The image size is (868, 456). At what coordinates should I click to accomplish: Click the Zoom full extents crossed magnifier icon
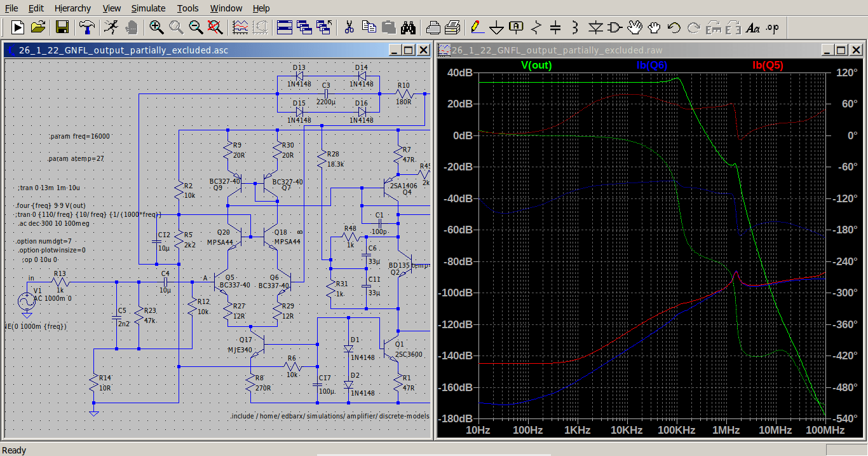click(x=215, y=27)
